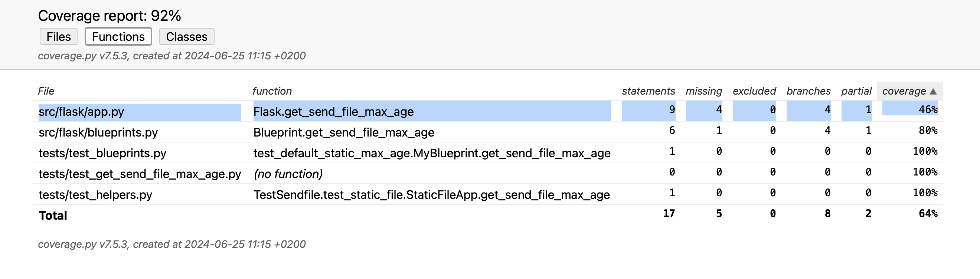Sort by branches column header
Screen dimensions: 980x279
pyautogui.click(x=808, y=91)
